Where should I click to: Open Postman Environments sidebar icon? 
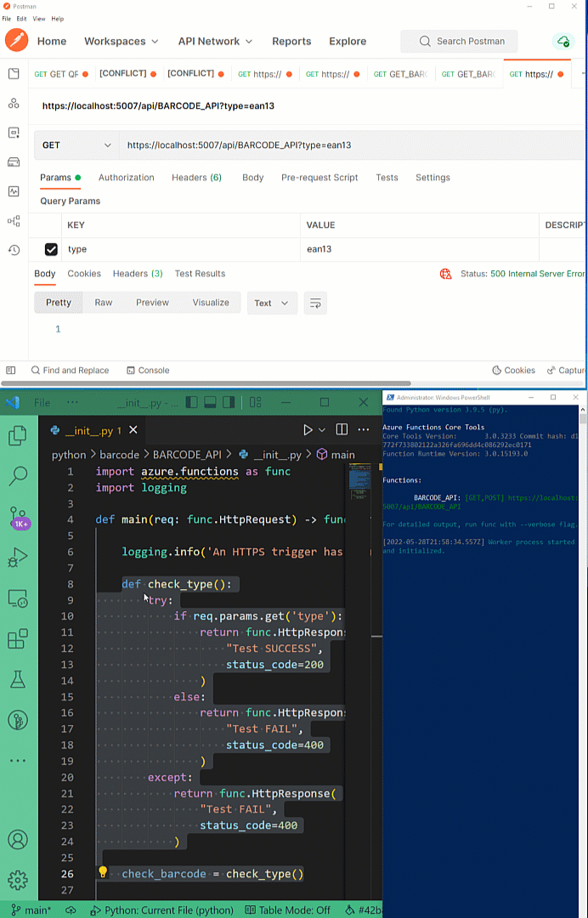14,133
